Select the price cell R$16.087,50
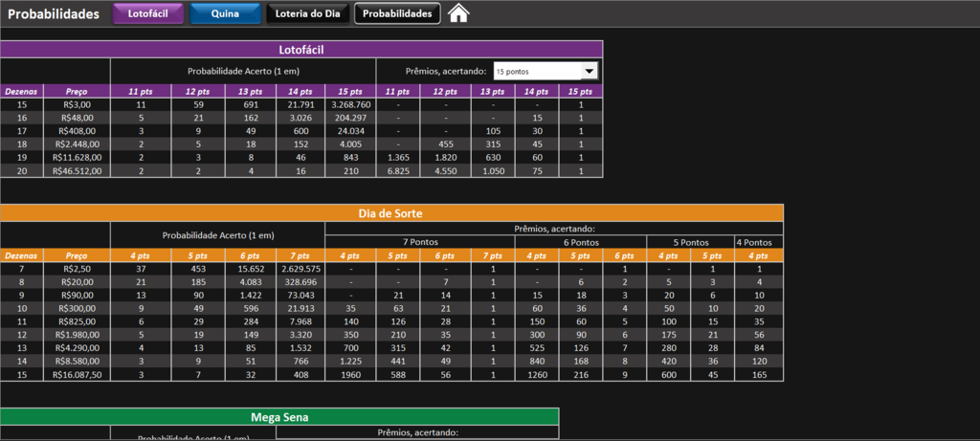This screenshot has width=980, height=441. coord(78,374)
